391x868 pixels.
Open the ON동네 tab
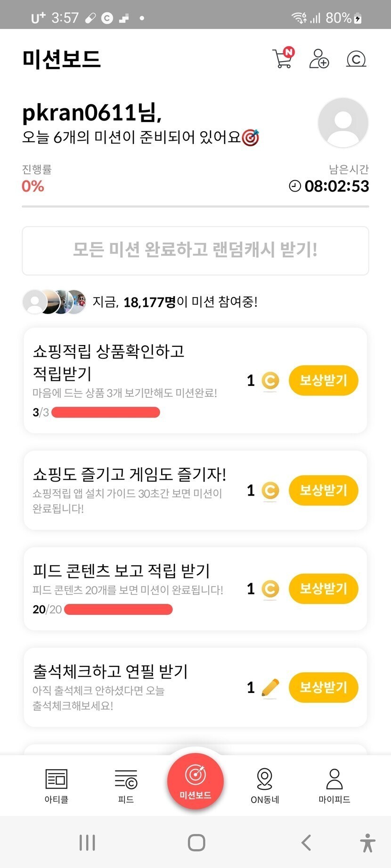tap(265, 785)
